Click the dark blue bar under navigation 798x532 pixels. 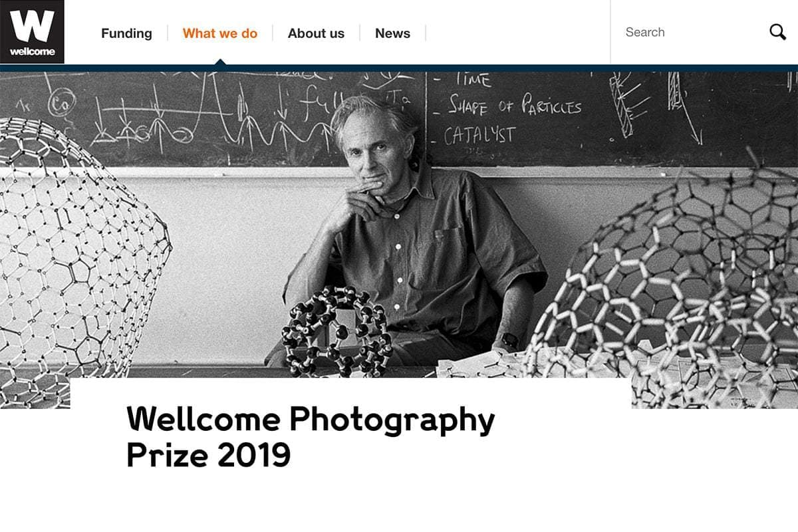click(399, 68)
